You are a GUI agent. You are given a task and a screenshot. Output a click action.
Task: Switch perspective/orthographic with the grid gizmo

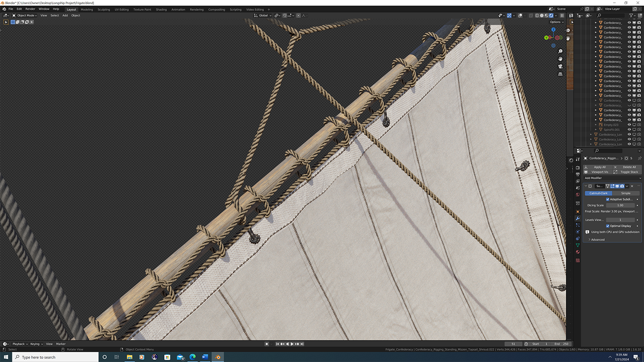click(x=560, y=74)
